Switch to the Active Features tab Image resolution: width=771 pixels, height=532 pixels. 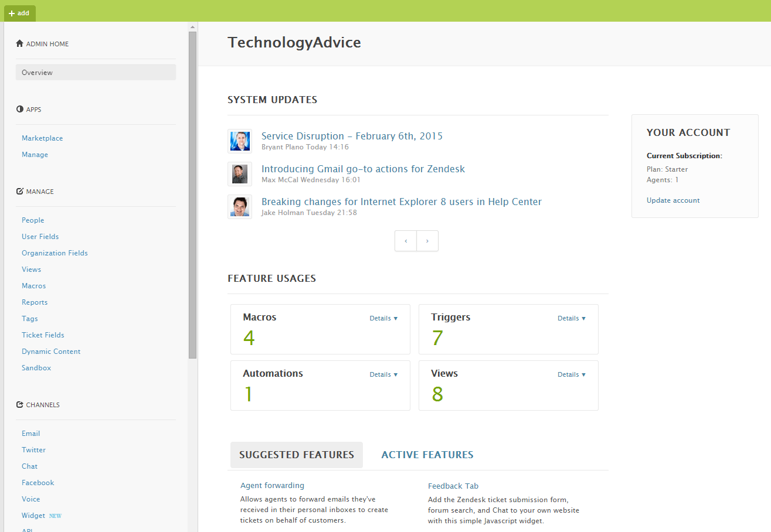427,455
